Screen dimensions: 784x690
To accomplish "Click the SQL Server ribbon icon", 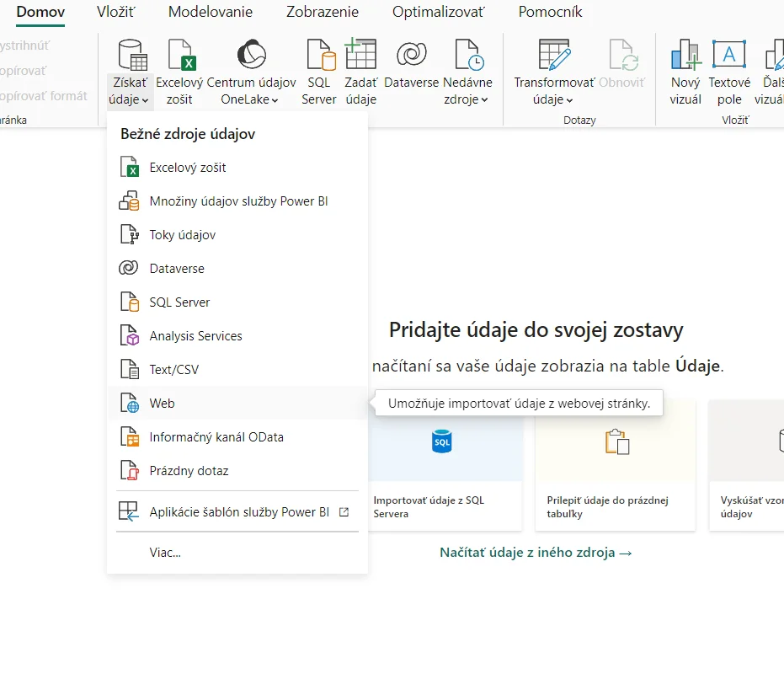I will point(321,55).
